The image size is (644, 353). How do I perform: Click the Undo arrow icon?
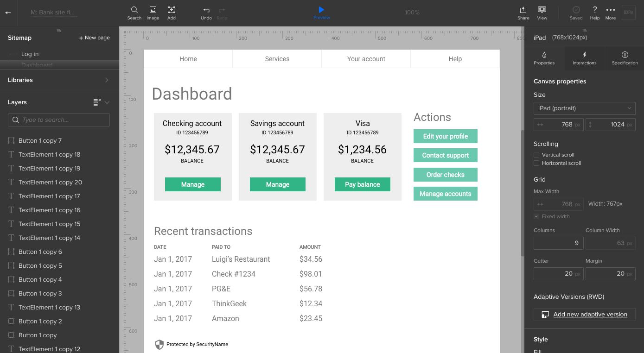coord(206,10)
